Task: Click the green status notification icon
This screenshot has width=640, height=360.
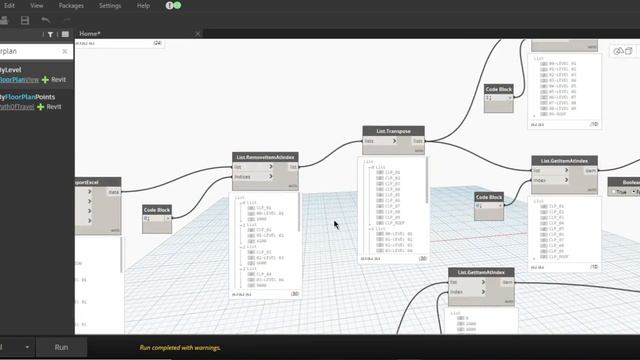Action: click(178, 5)
